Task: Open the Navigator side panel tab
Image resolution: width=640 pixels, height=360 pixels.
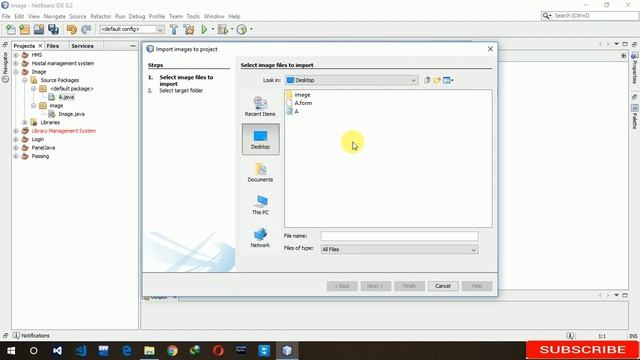Action: tap(5, 67)
